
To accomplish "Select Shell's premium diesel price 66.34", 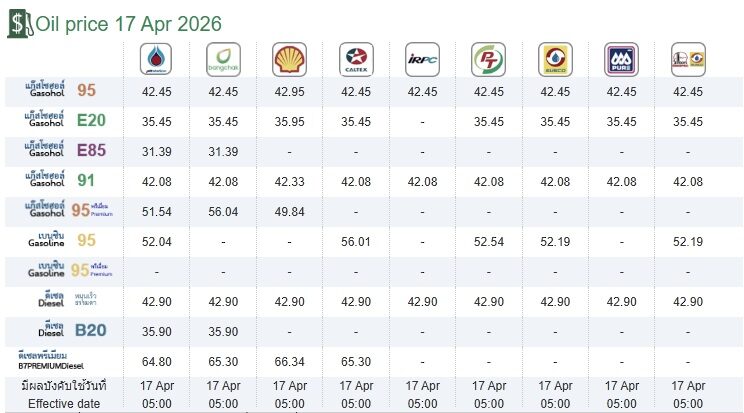I will click(289, 361).
